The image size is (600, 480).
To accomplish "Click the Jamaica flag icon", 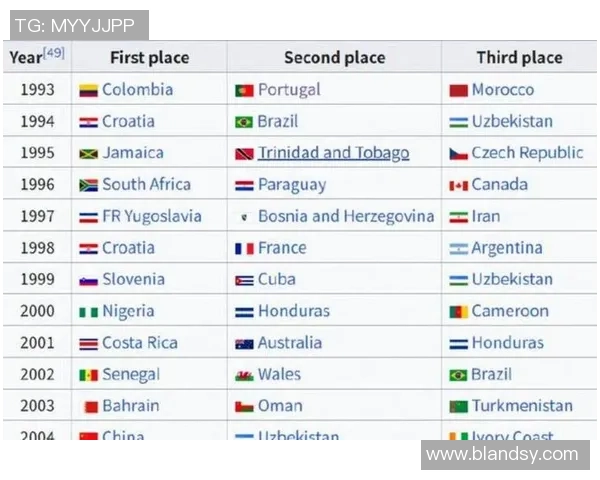I will (x=88, y=154).
